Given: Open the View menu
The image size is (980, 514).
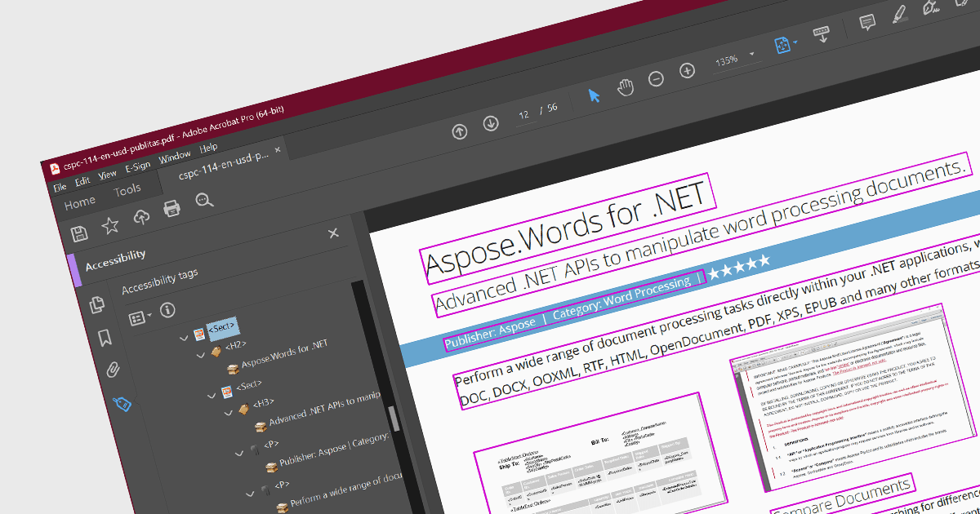Looking at the screenshot, I should 108,174.
